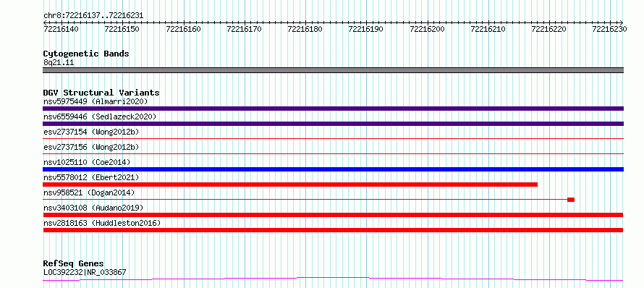
Task: Click ruler tick label 72216140
Action: click(x=62, y=29)
